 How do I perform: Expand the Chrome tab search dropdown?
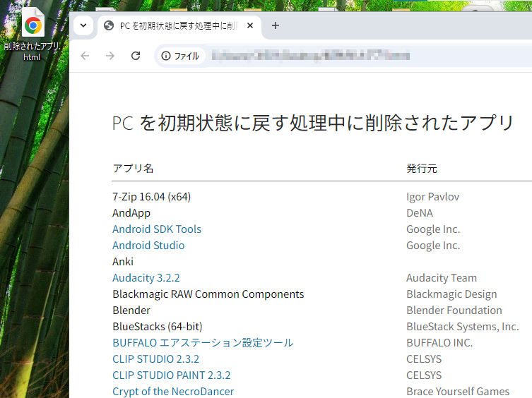(83, 25)
